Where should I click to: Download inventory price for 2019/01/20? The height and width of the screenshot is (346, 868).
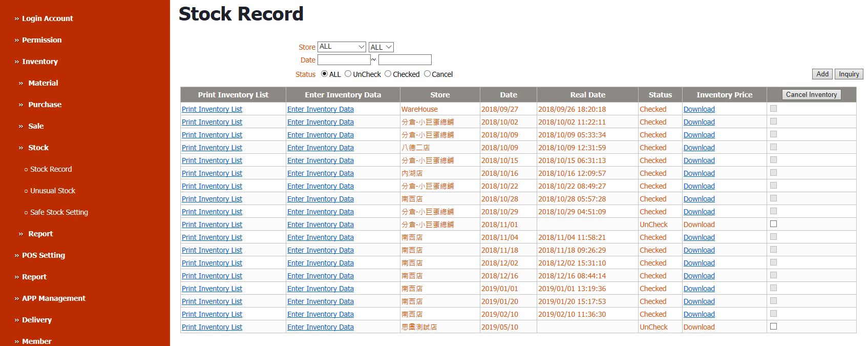click(699, 301)
